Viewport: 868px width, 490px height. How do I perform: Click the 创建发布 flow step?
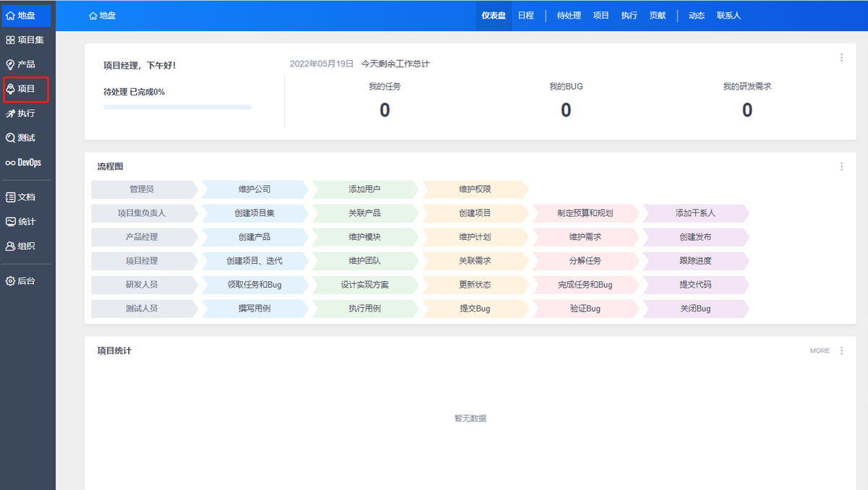pyautogui.click(x=695, y=237)
